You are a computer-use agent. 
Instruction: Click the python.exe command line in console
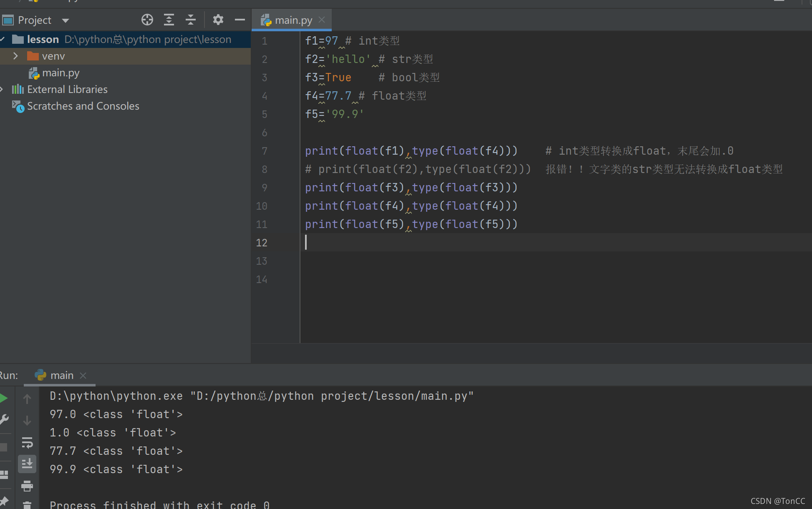262,396
